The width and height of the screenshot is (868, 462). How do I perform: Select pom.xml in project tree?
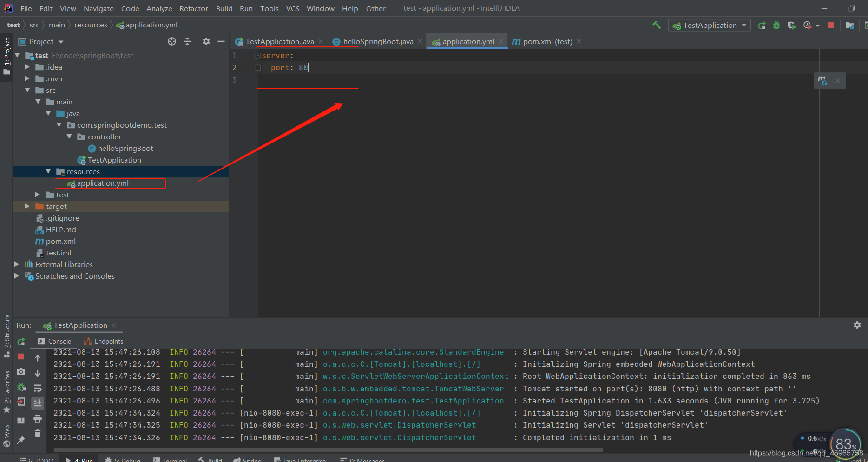click(x=60, y=241)
